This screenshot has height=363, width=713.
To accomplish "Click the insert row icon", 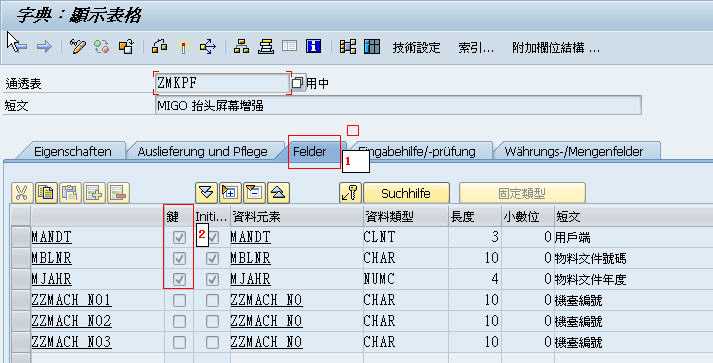I will pyautogui.click(x=95, y=193).
